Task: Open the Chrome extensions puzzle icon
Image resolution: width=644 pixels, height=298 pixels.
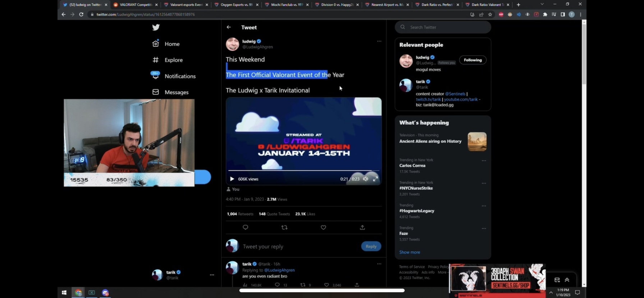Action: click(545, 14)
